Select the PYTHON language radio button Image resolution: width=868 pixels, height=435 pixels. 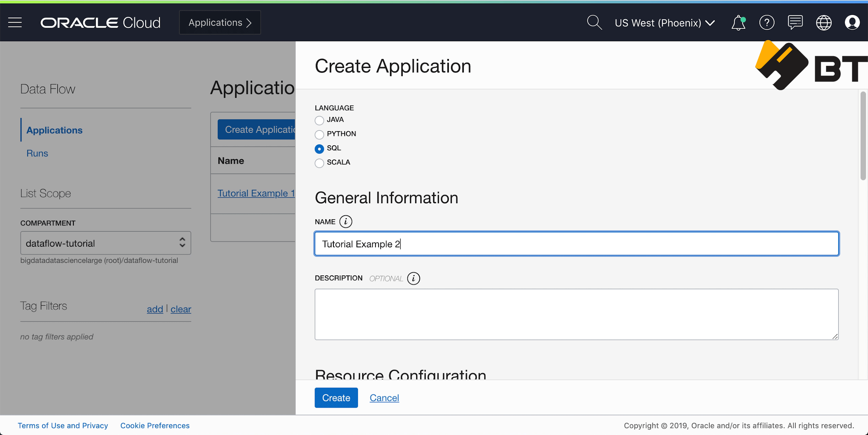pyautogui.click(x=319, y=134)
